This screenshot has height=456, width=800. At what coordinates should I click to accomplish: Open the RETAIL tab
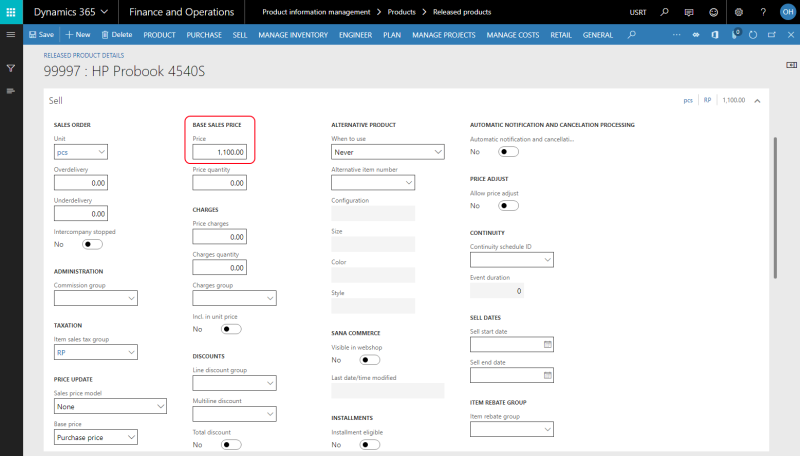[x=561, y=35]
